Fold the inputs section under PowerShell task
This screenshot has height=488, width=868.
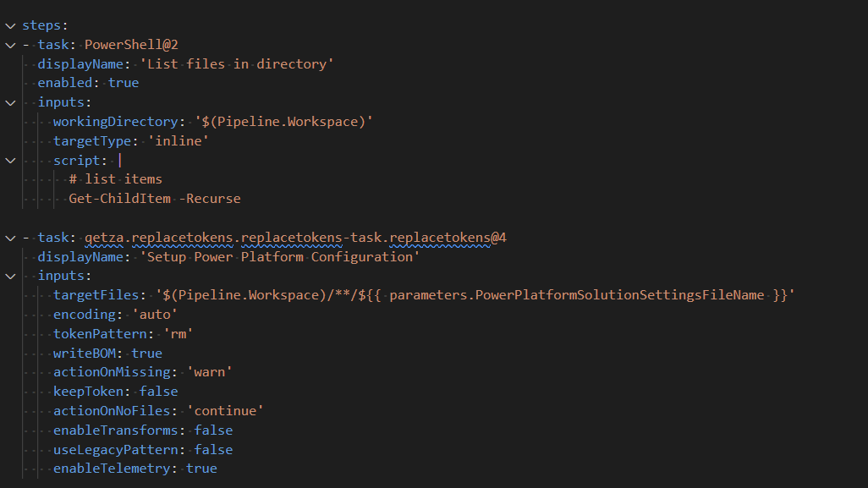click(10, 102)
